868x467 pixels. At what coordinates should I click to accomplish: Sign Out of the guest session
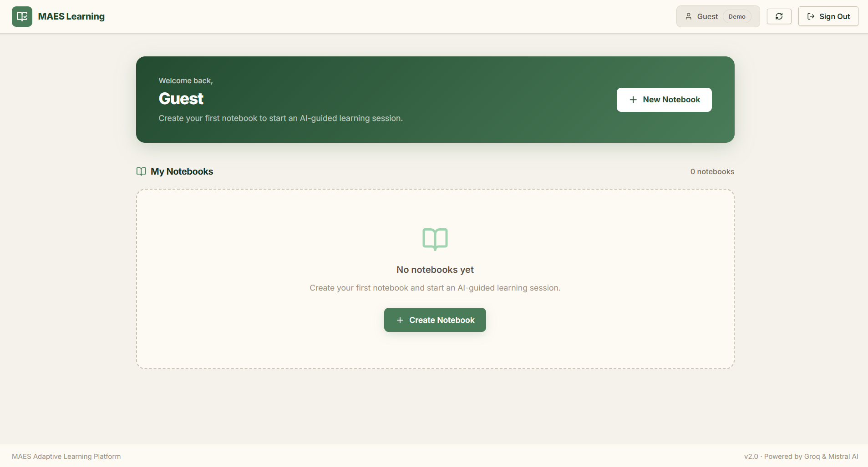(828, 16)
